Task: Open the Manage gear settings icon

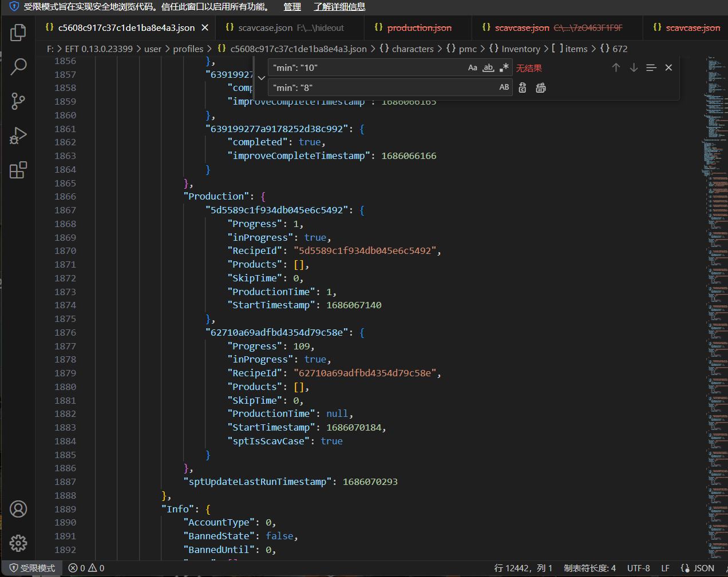Action: [x=18, y=543]
